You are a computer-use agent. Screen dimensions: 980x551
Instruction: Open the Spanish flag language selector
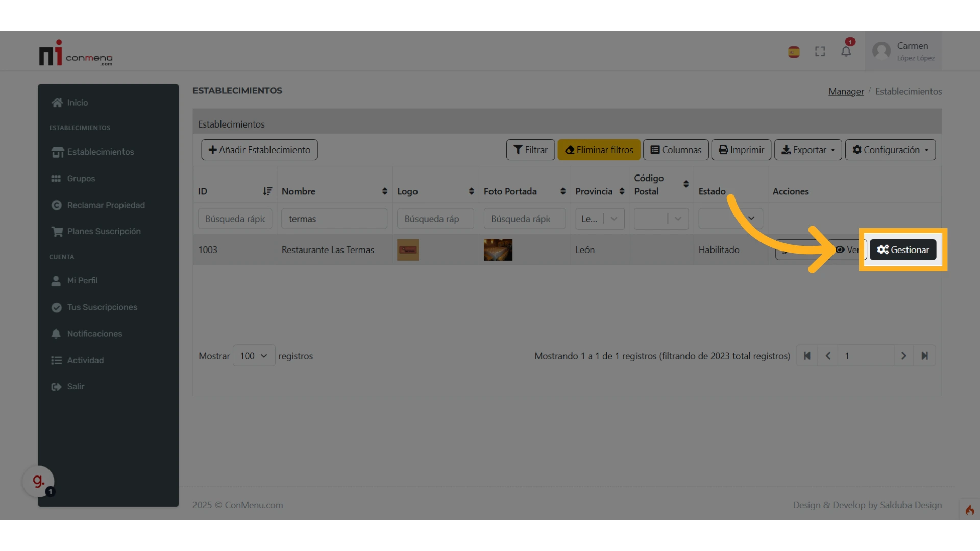(793, 52)
